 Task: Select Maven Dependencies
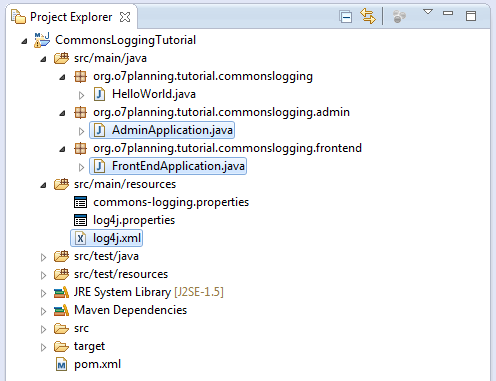(130, 310)
